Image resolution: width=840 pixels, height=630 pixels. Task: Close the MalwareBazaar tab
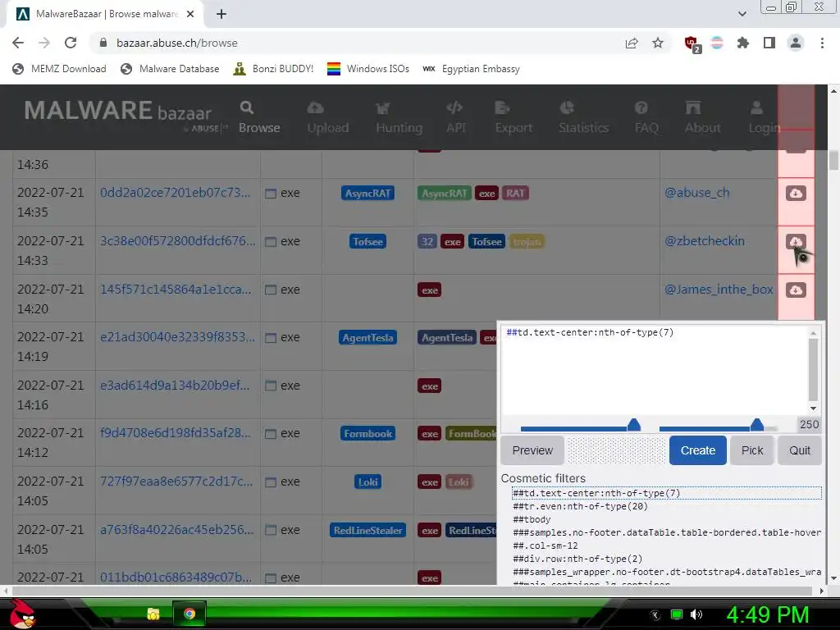[190, 15]
